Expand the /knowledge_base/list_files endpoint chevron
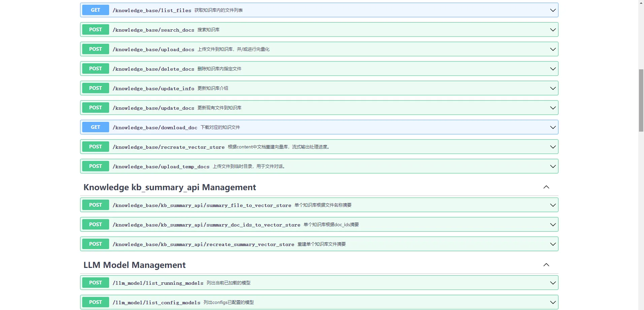 553,10
